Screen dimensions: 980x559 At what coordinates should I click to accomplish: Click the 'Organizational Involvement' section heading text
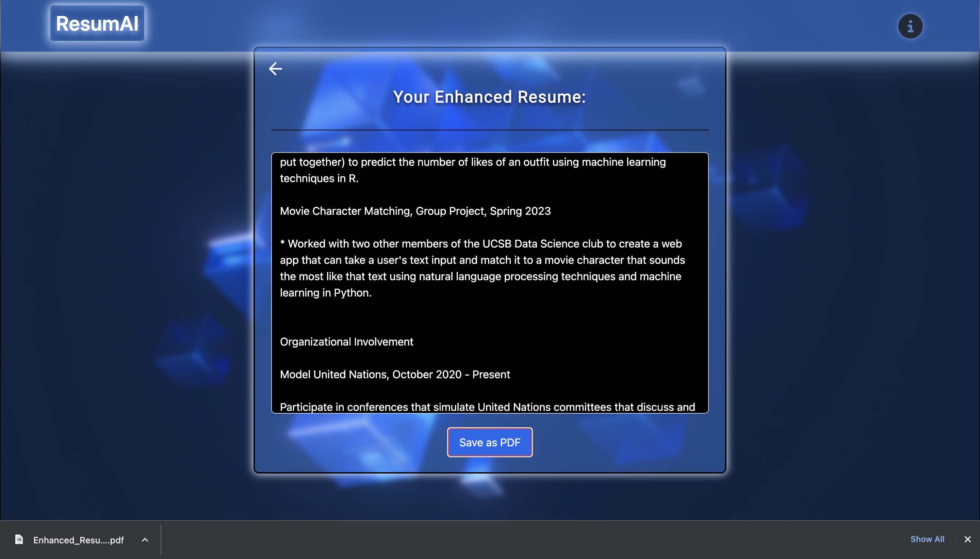point(346,342)
